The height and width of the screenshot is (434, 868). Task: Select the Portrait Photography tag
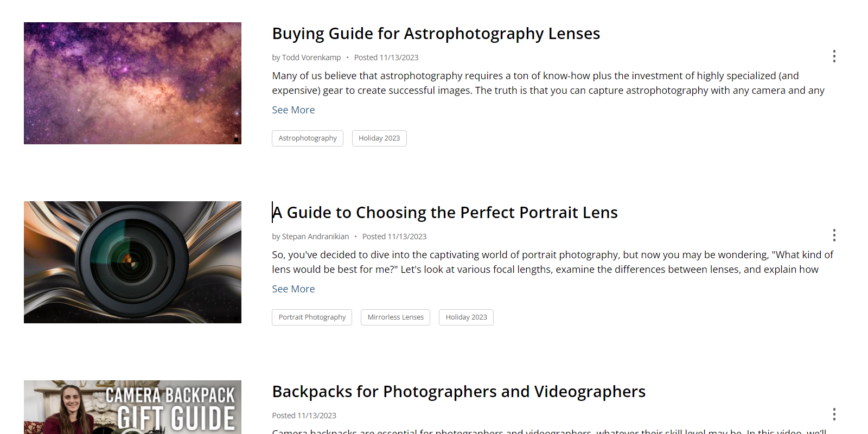point(312,317)
